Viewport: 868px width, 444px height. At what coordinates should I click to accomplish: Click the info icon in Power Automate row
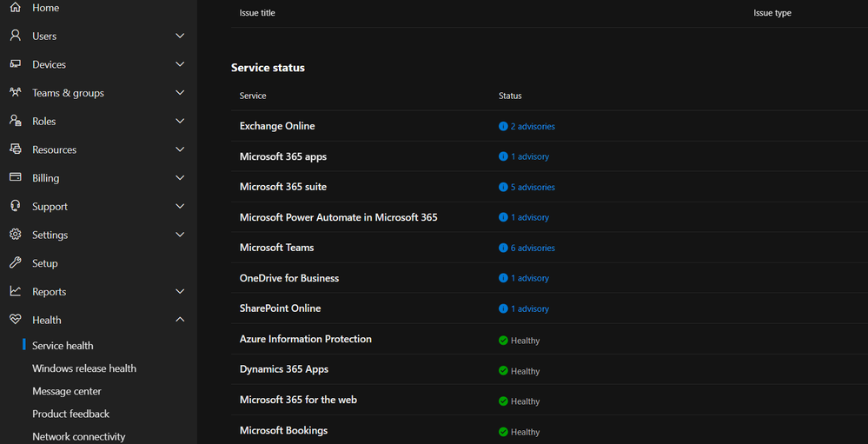pyautogui.click(x=503, y=217)
